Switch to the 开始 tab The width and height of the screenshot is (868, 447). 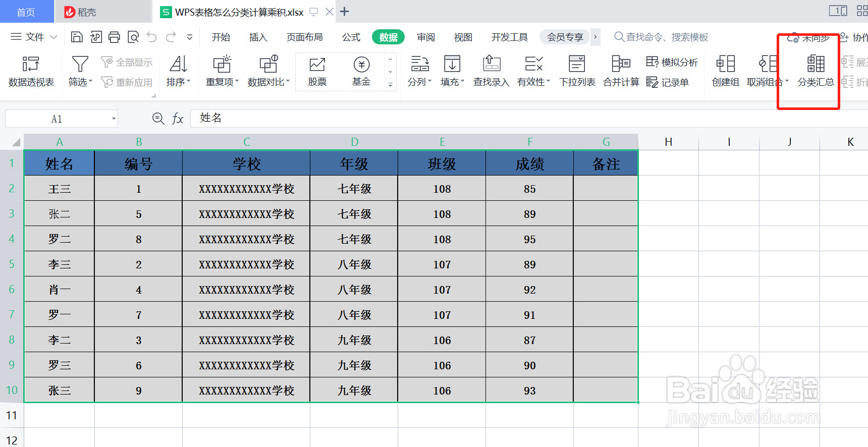tap(221, 37)
